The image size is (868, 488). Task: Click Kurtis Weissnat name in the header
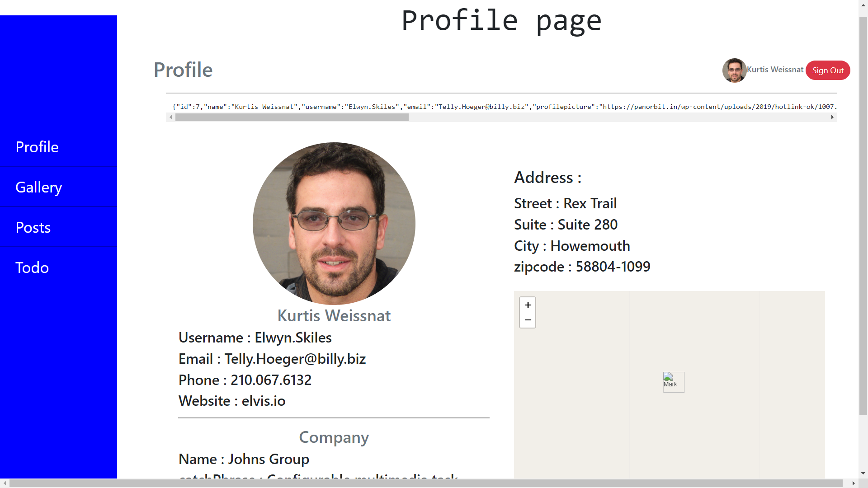(x=775, y=69)
